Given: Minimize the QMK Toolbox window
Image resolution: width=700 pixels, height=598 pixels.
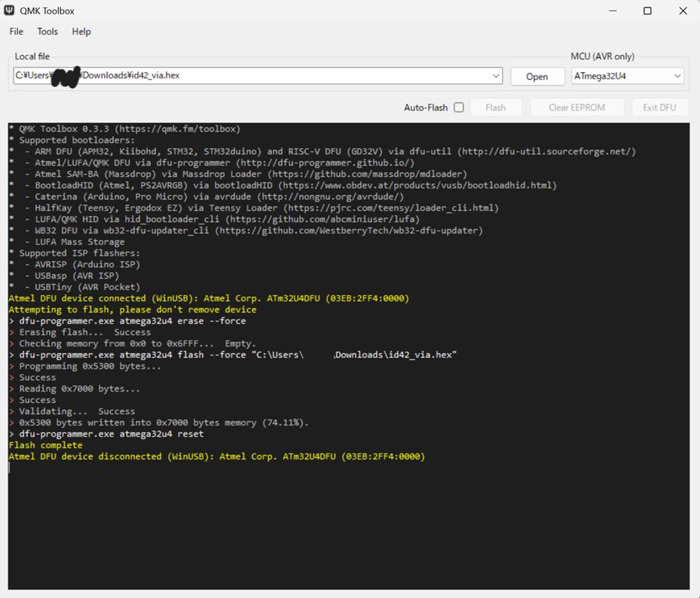Looking at the screenshot, I should pos(612,11).
